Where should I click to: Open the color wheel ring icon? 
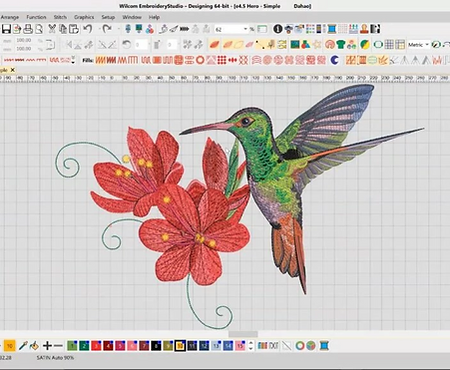tap(300, 346)
